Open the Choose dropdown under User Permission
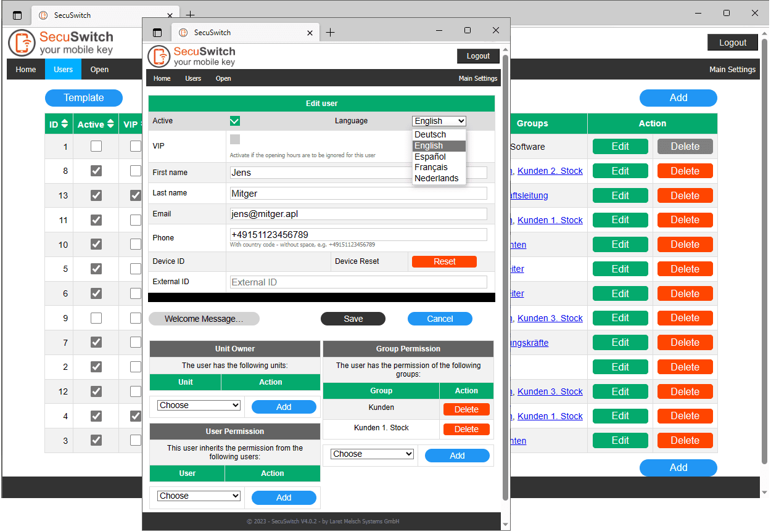The image size is (771, 532). tap(199, 496)
